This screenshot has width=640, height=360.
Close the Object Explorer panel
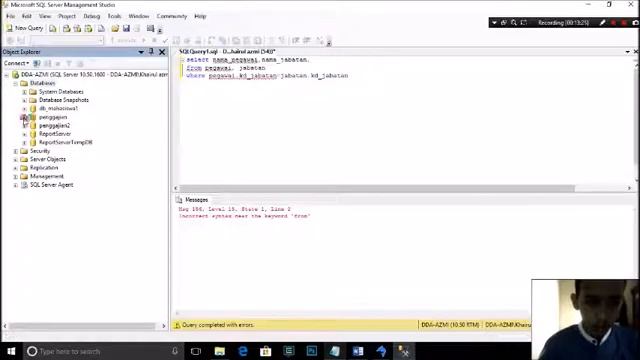[162, 52]
